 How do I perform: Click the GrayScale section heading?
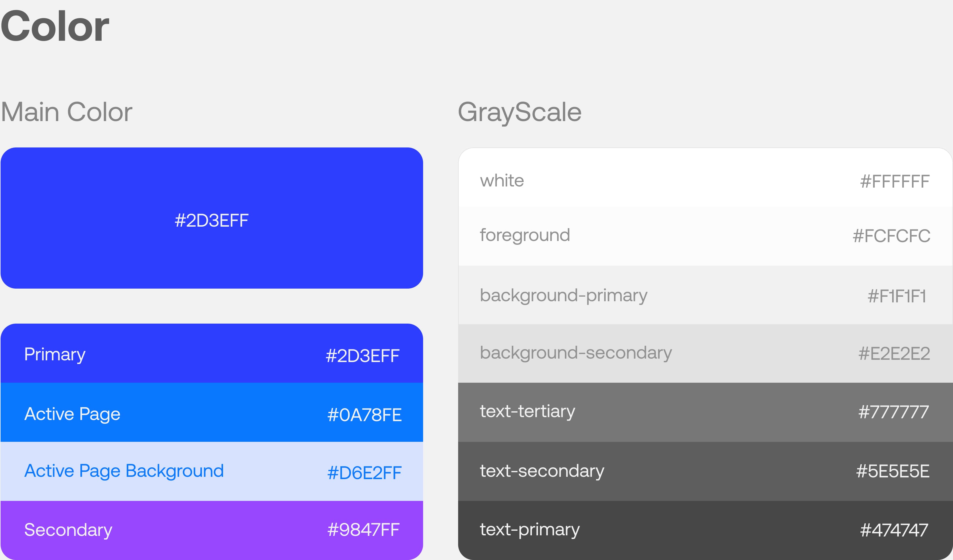tap(519, 112)
